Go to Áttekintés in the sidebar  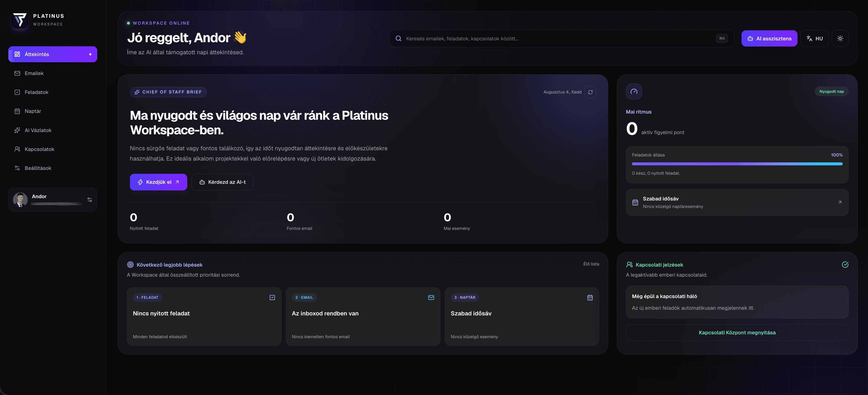coord(53,54)
